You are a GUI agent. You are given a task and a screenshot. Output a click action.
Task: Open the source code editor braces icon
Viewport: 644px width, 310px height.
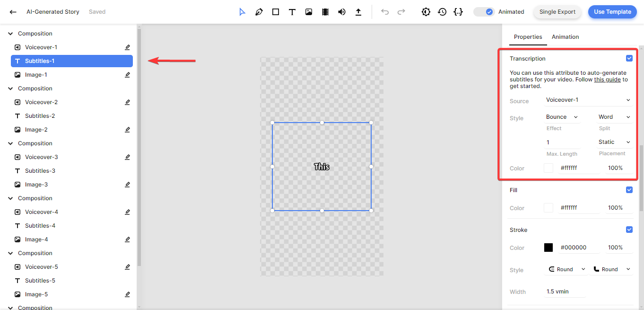(x=458, y=12)
